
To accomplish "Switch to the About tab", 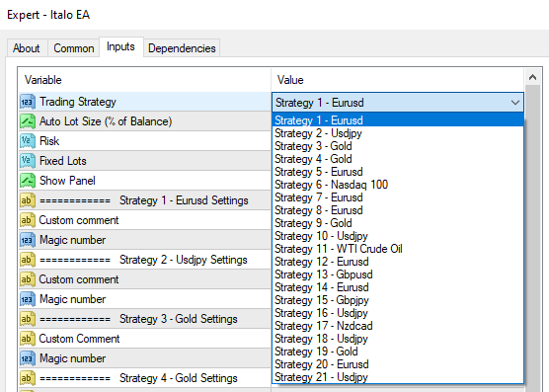I will point(27,48).
